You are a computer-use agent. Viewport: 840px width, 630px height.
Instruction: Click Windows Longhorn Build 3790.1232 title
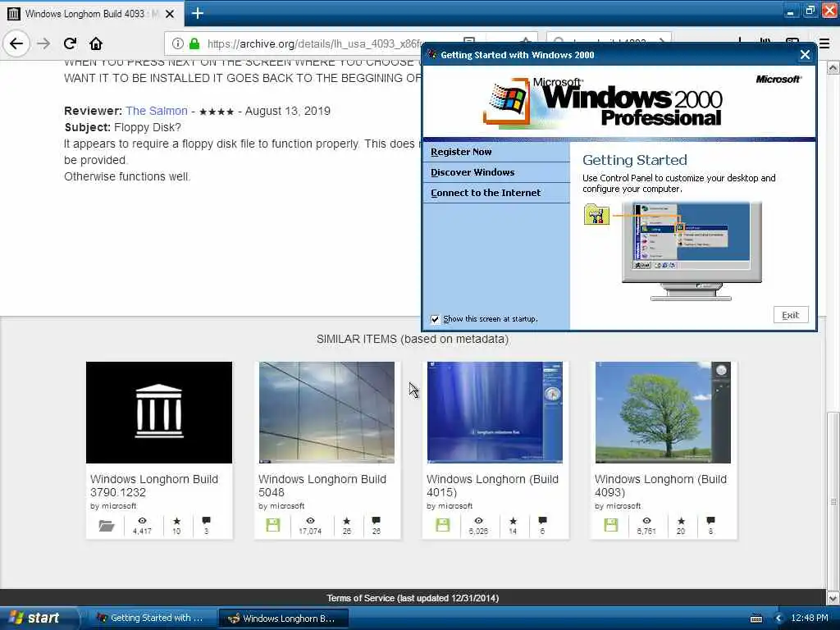pyautogui.click(x=154, y=486)
